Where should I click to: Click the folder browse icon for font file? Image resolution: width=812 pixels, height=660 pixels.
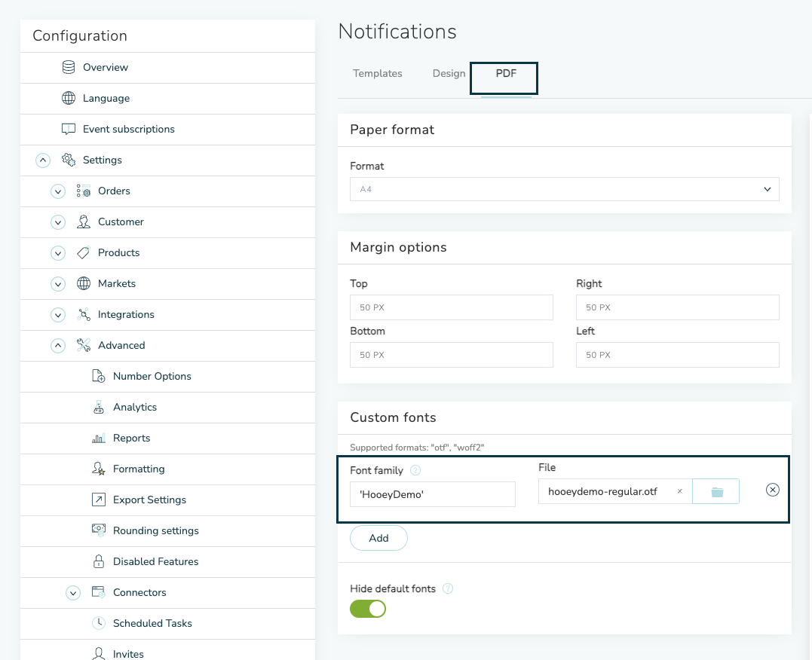(x=716, y=492)
